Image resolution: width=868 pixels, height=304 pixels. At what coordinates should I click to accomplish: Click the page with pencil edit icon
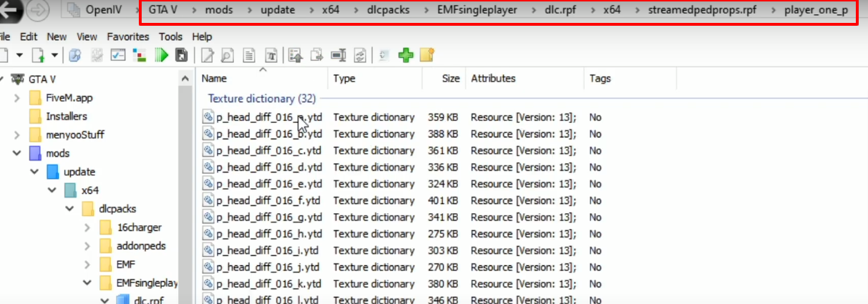pyautogui.click(x=208, y=55)
